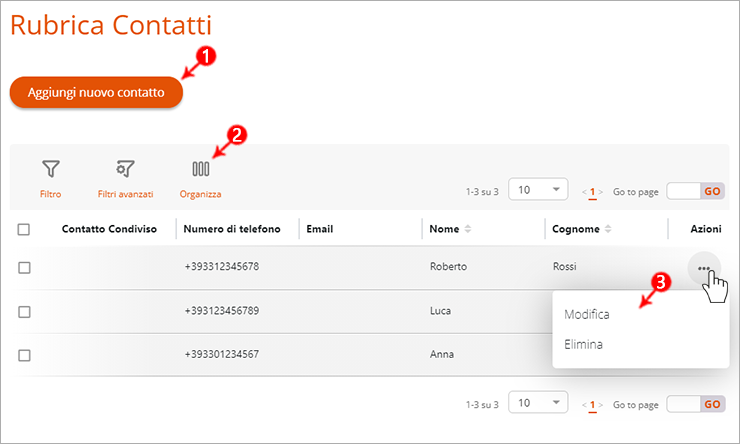The width and height of the screenshot is (740, 444).
Task: Click the Rubrica Contatti page title
Action: click(111, 25)
